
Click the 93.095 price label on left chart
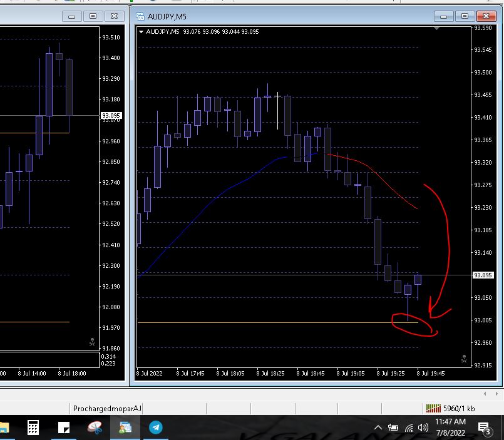pyautogui.click(x=111, y=115)
